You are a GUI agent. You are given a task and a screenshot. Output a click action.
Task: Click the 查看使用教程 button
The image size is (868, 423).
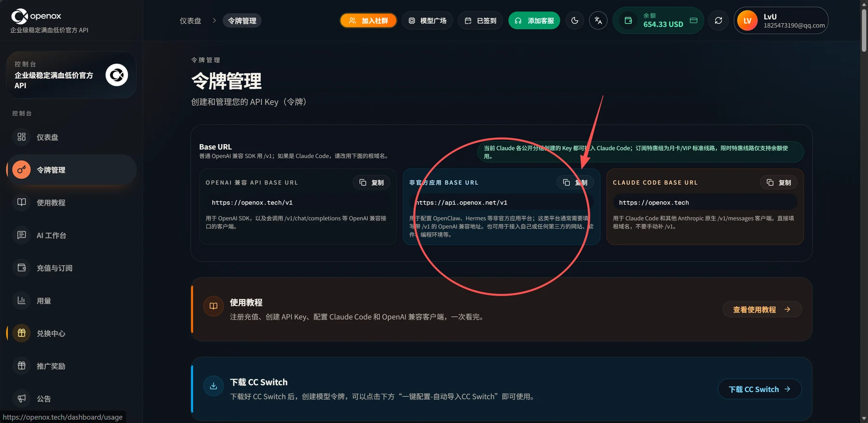[762, 310]
